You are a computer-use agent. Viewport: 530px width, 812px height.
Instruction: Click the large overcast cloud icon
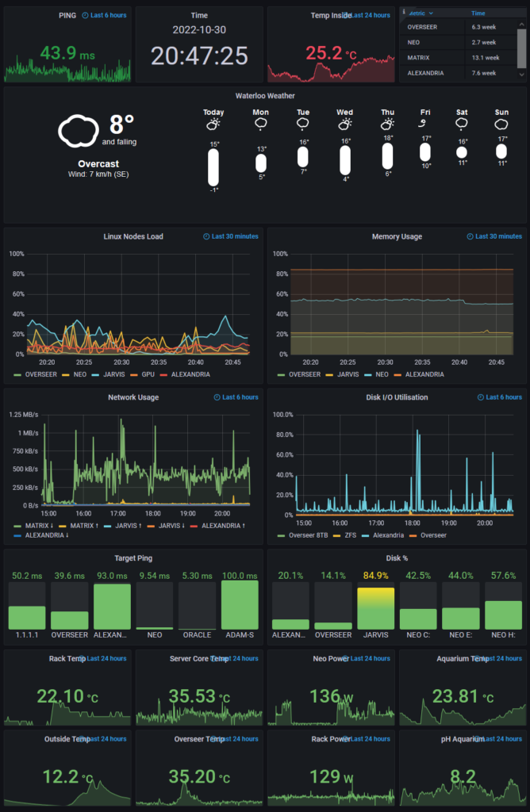click(82, 130)
